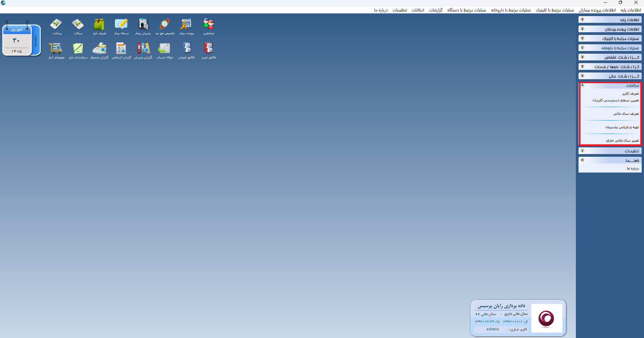Expand the گزارشات اشخاص sidebar panel
Image resolution: width=644 pixels, height=338 pixels.
[x=610, y=57]
